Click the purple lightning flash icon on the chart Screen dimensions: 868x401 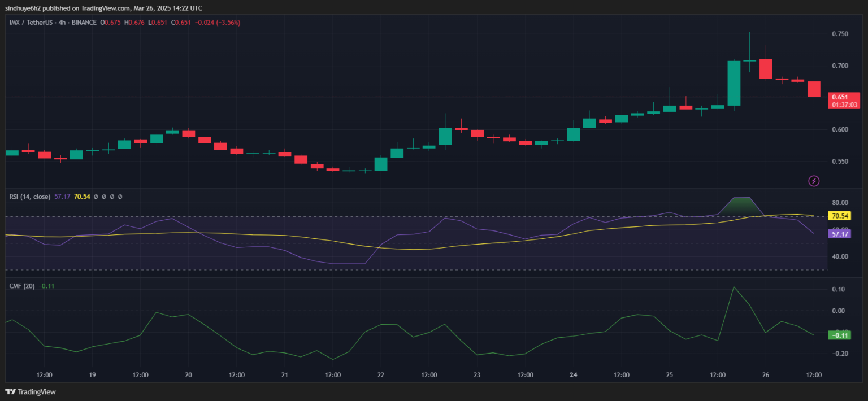pos(814,181)
